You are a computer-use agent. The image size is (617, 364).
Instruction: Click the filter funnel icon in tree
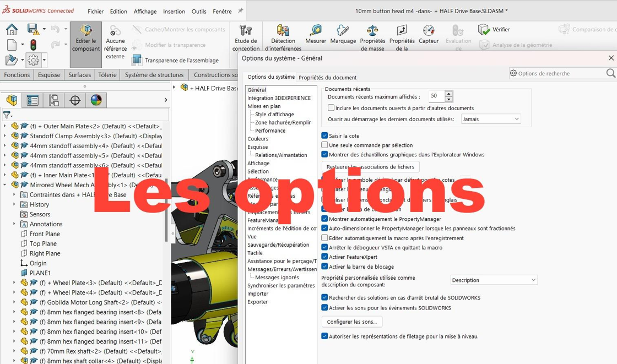point(8,115)
